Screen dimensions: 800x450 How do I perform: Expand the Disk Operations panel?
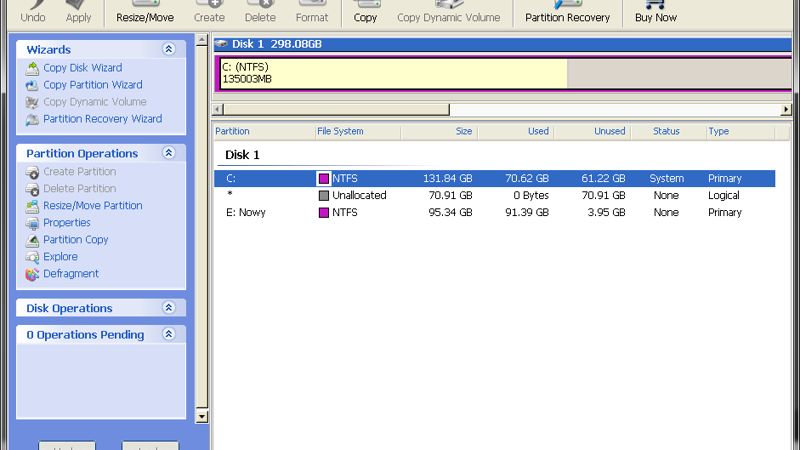click(168, 308)
